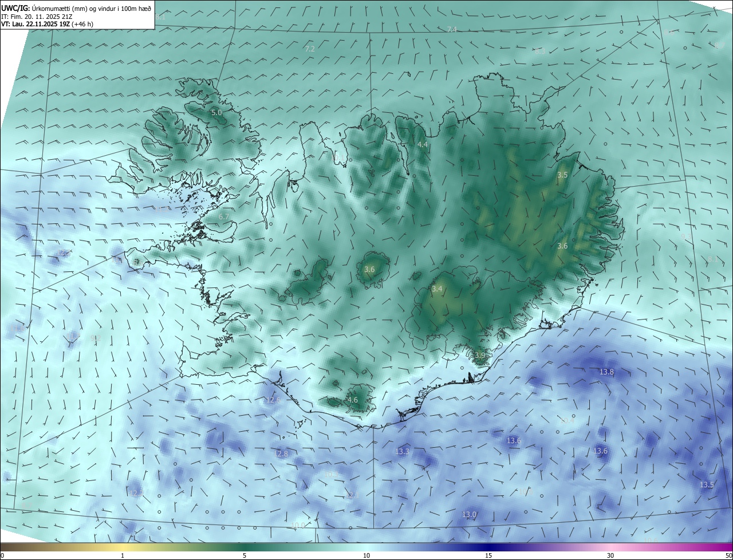Click the 13.5 value label

[707, 485]
